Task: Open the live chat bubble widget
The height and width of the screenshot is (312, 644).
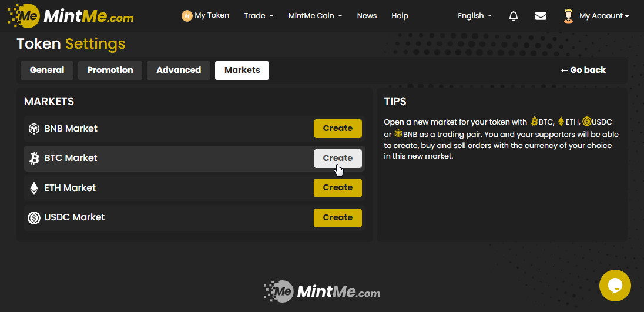Action: click(x=615, y=286)
